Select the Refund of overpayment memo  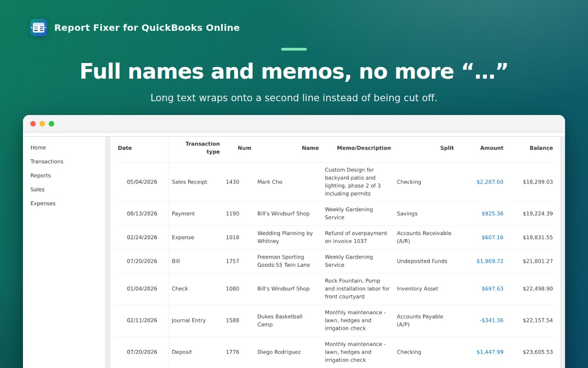pos(356,237)
